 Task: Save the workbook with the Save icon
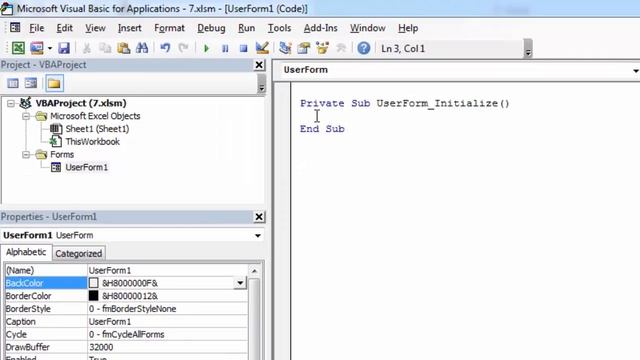click(64, 48)
